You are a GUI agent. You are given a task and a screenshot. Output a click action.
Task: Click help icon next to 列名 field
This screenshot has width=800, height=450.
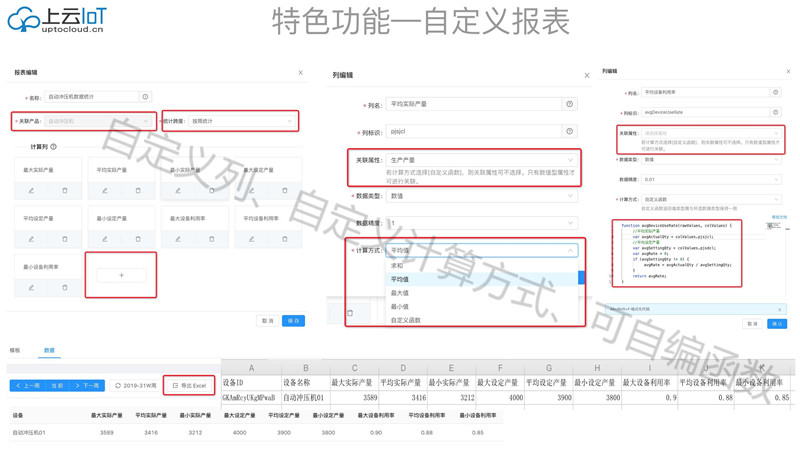(x=569, y=104)
